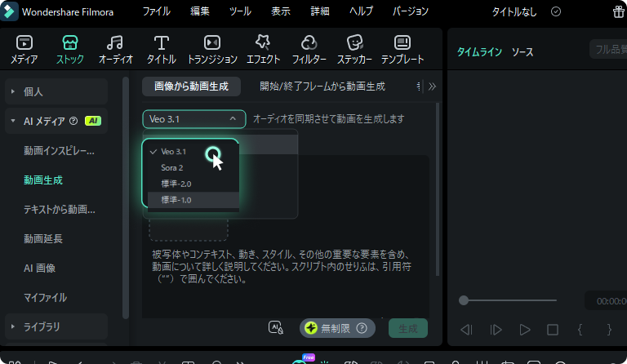Select the タイムライン preview tab
627x364 pixels.
[479, 52]
